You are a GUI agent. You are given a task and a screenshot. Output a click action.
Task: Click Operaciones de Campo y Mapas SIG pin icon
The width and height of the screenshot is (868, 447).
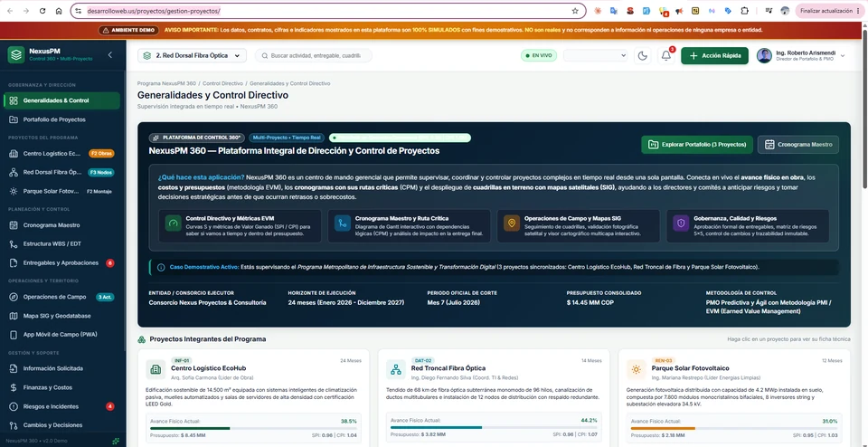click(512, 223)
